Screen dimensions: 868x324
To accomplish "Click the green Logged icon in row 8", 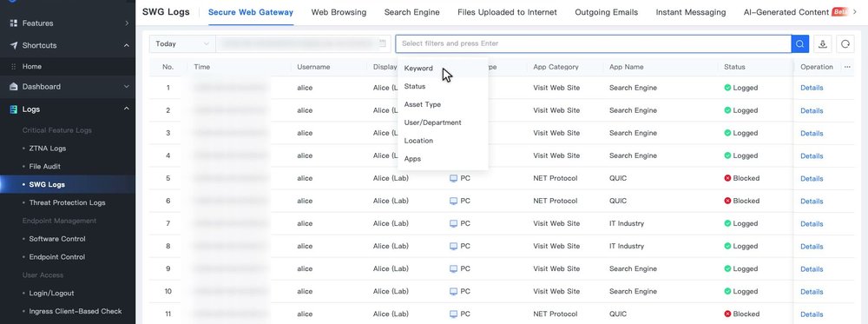I will tap(727, 246).
